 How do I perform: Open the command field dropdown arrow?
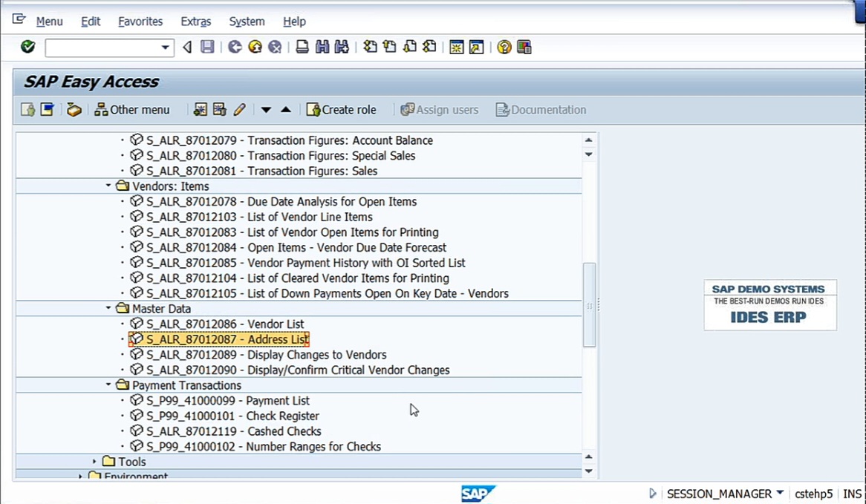click(x=165, y=48)
